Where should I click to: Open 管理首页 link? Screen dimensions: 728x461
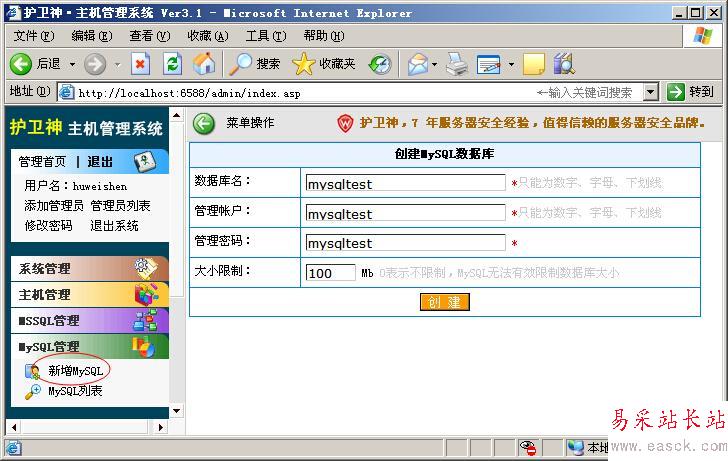42,162
